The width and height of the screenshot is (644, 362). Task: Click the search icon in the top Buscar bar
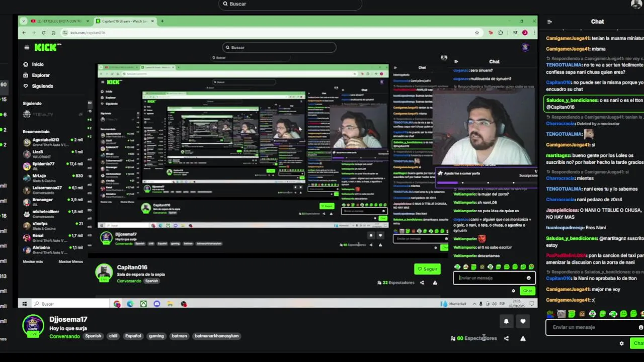(225, 4)
